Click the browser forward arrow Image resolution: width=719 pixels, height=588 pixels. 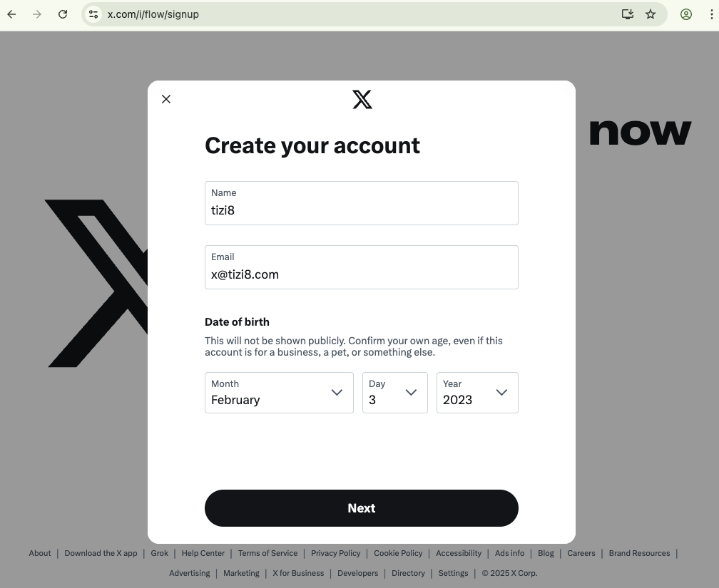coord(37,14)
